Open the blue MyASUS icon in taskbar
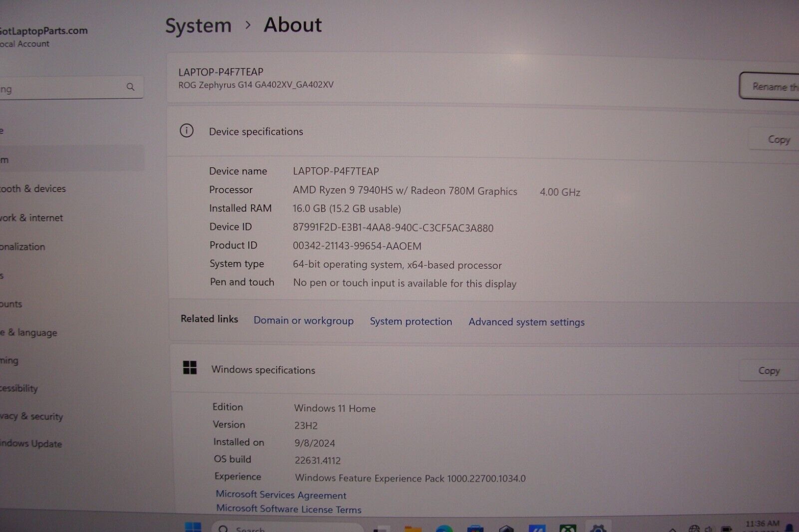The image size is (799, 532). 537,528
